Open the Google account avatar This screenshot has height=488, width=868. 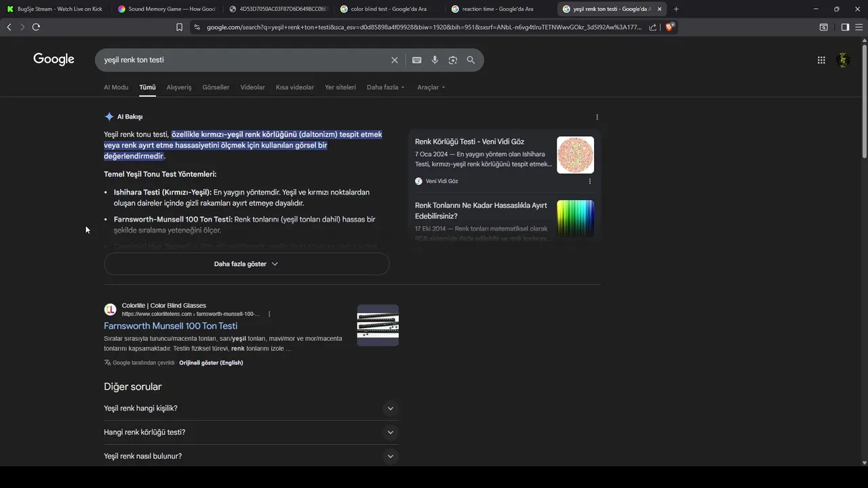tap(844, 60)
